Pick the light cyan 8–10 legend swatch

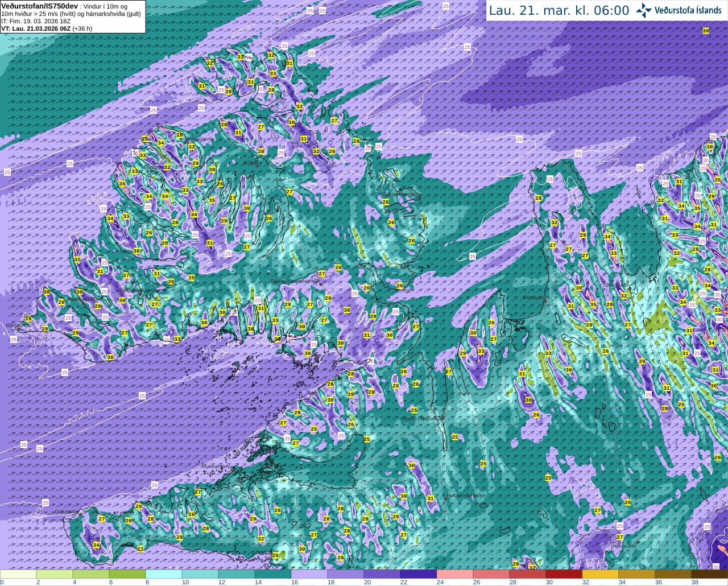[x=163, y=574]
